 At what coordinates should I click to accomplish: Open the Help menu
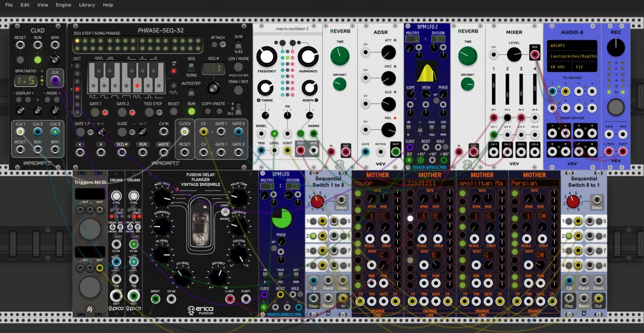pos(108,5)
